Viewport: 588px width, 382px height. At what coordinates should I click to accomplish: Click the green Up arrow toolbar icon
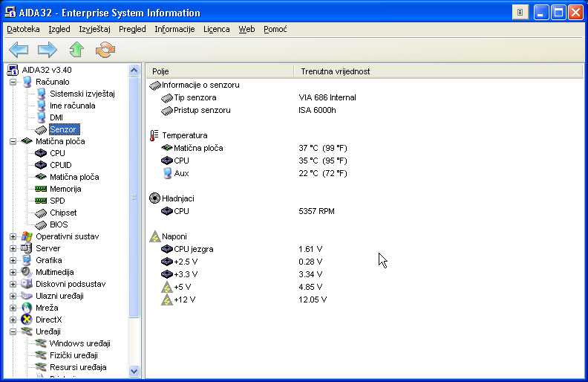76,50
